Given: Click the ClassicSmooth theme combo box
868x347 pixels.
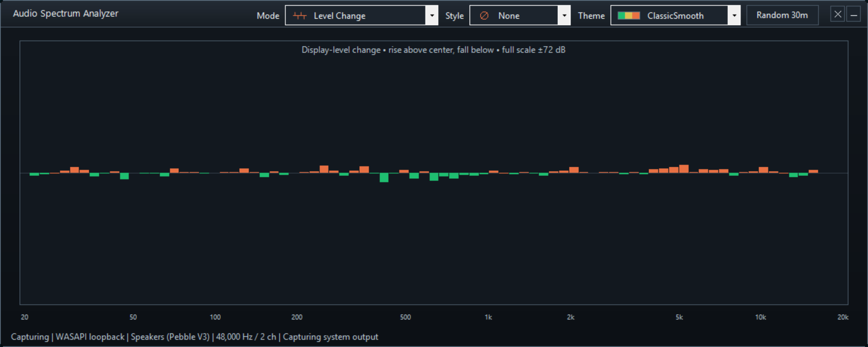Looking at the screenshot, I should coord(676,15).
